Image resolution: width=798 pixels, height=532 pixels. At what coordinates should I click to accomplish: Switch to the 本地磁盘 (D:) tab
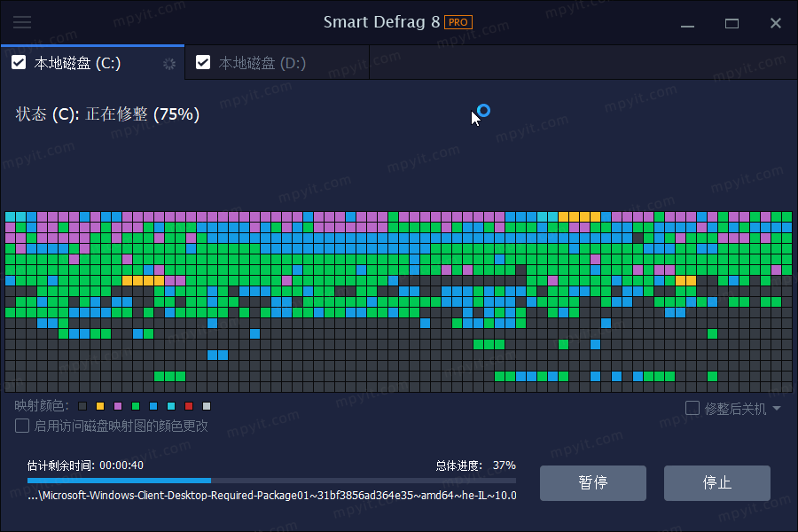277,63
